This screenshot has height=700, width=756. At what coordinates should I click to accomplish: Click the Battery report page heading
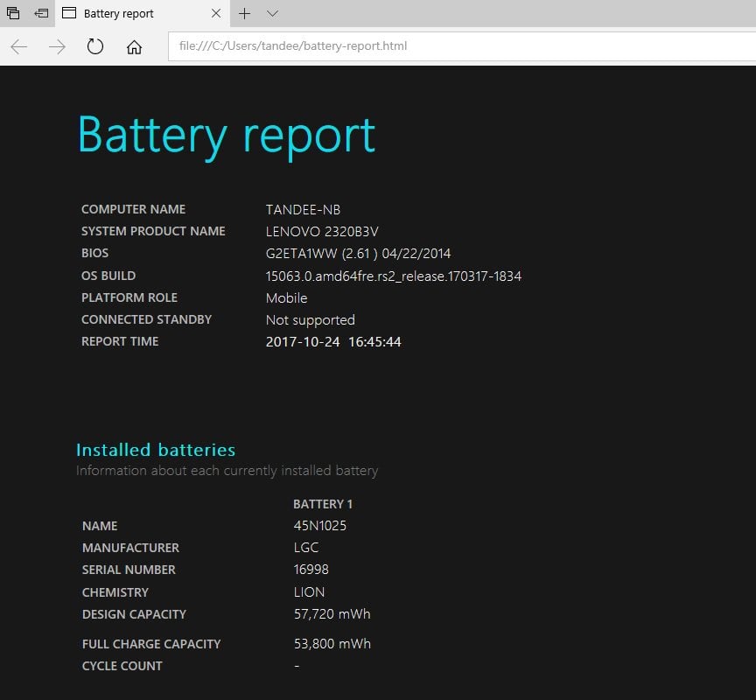(x=226, y=136)
